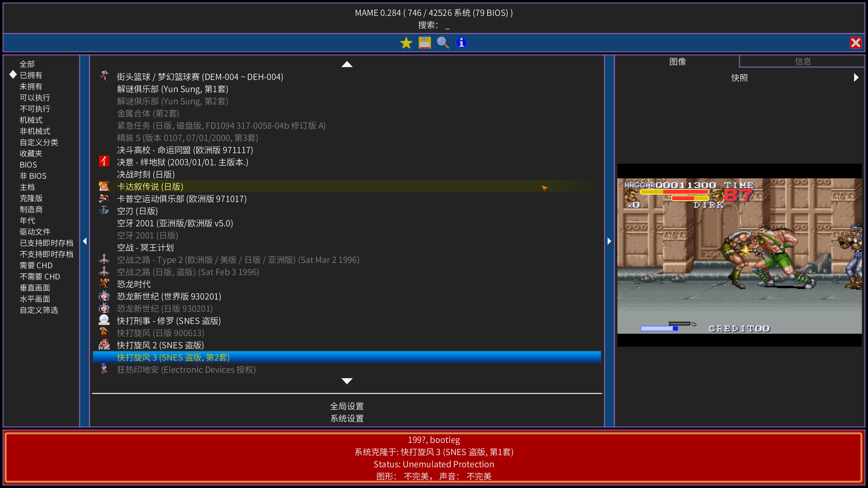Viewport: 868px width, 488px height.
Task: Switch to the 图像 tab
Action: coord(677,62)
